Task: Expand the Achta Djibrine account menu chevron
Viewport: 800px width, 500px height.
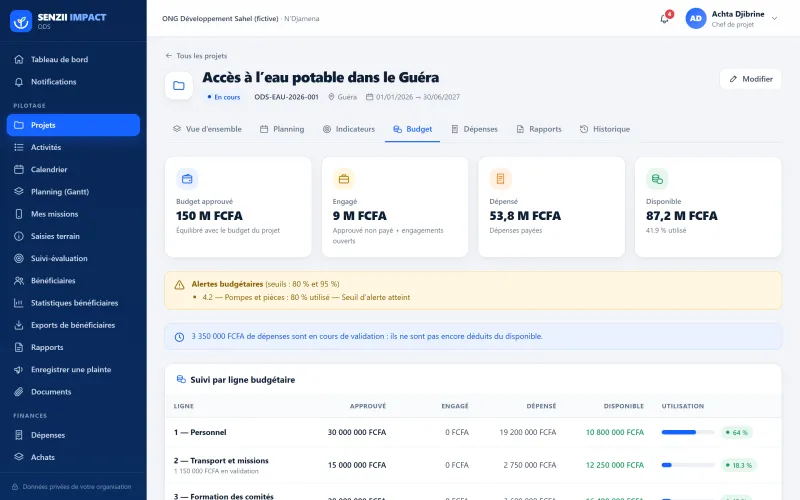Action: [x=774, y=18]
